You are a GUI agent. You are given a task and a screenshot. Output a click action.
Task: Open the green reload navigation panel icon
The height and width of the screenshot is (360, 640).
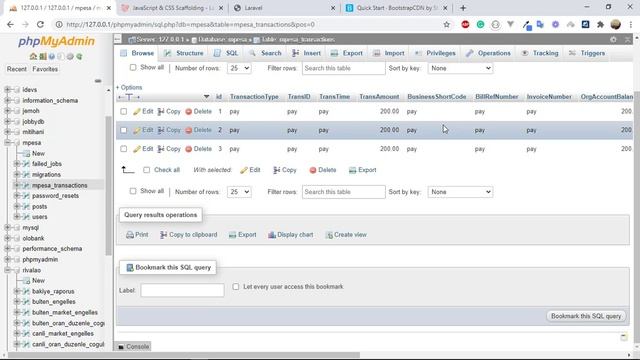[x=79, y=56]
